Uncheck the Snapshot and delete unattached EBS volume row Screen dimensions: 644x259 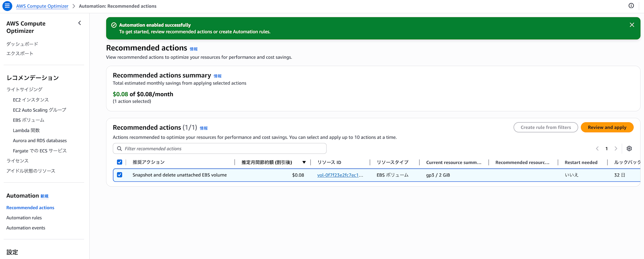[x=119, y=175]
